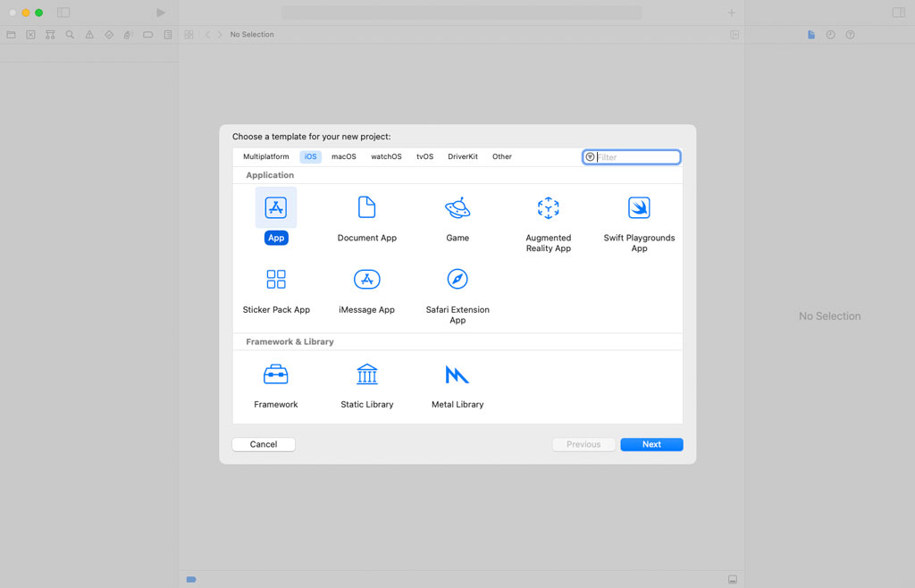Select the tvOS platform tab

(x=424, y=156)
